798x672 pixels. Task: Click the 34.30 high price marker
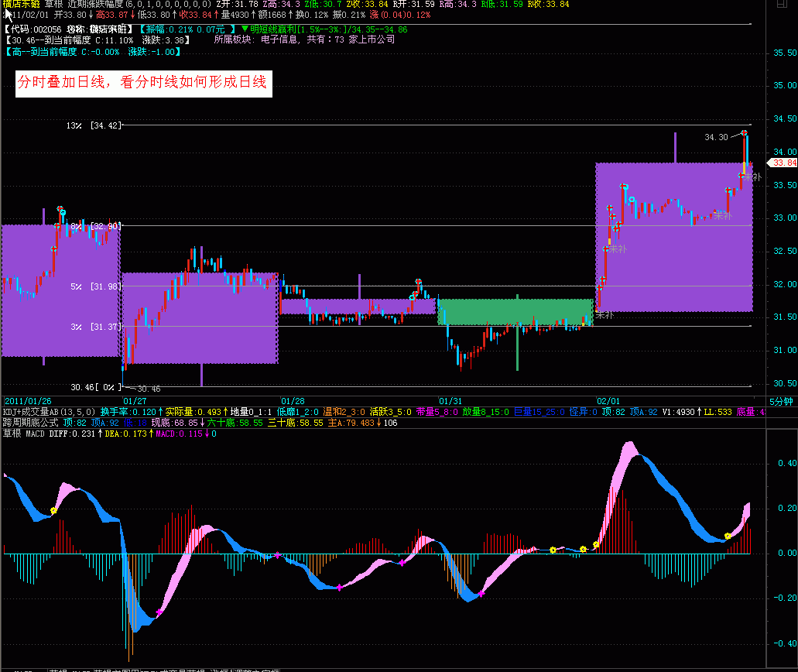point(716,137)
